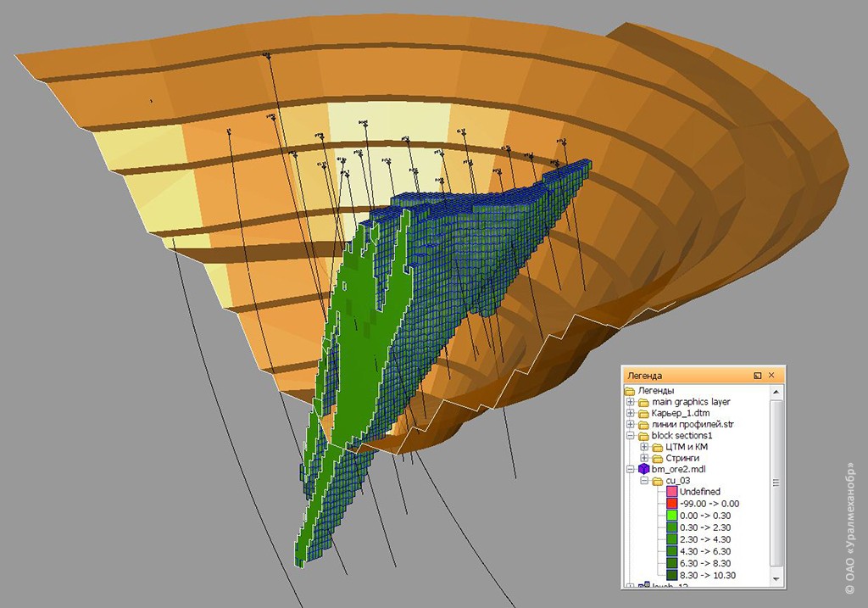868x608 pixels.
Task: Undock the Легенда panel with the float icon
Action: click(x=757, y=375)
